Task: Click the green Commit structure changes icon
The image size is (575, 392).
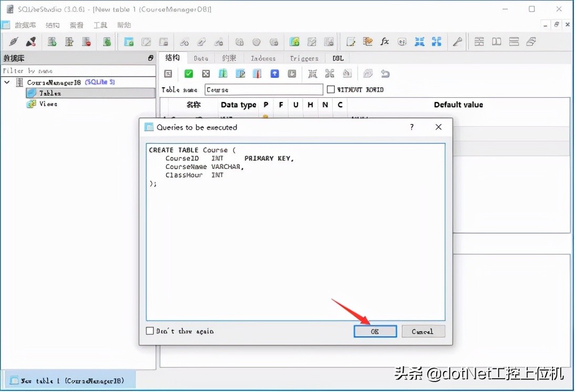Action: [188, 74]
